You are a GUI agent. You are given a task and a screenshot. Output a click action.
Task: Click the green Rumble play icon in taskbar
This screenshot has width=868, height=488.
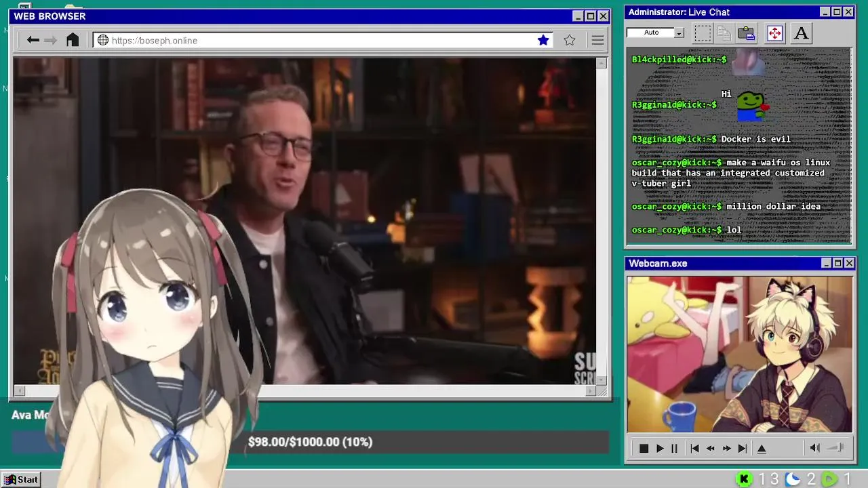830,479
